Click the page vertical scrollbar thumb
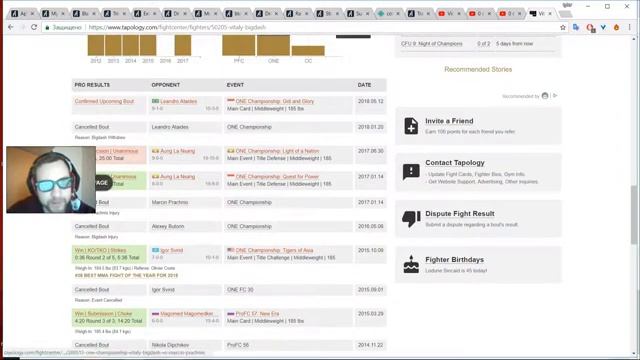This screenshot has height=360, width=640. (634, 214)
